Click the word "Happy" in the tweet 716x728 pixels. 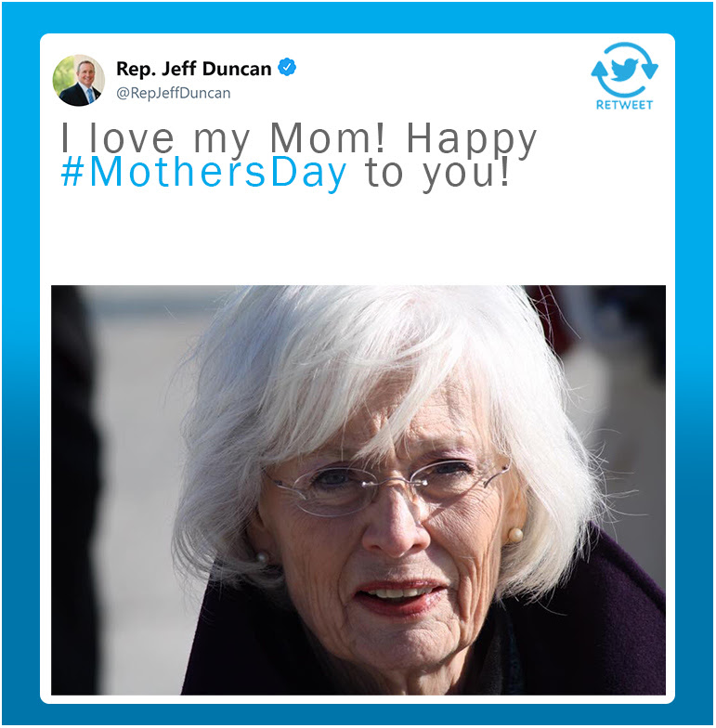(472, 139)
